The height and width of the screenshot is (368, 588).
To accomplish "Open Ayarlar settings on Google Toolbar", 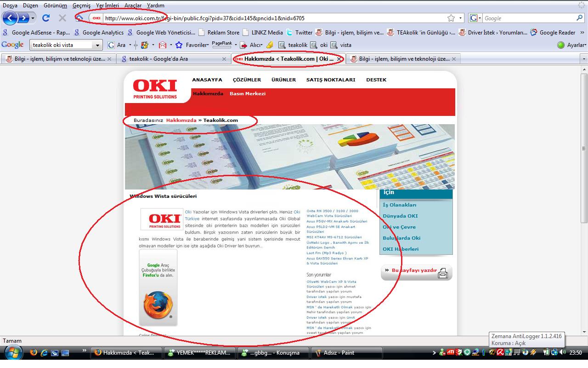I will coord(572,45).
